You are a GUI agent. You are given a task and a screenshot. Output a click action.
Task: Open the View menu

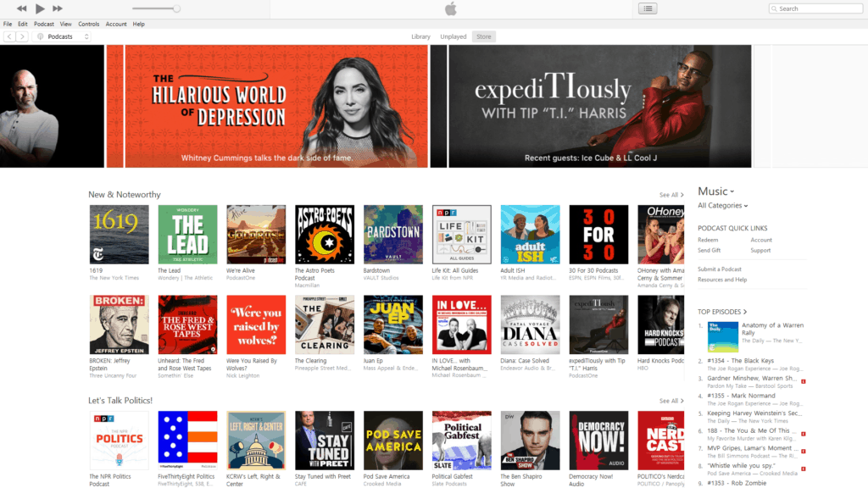66,24
